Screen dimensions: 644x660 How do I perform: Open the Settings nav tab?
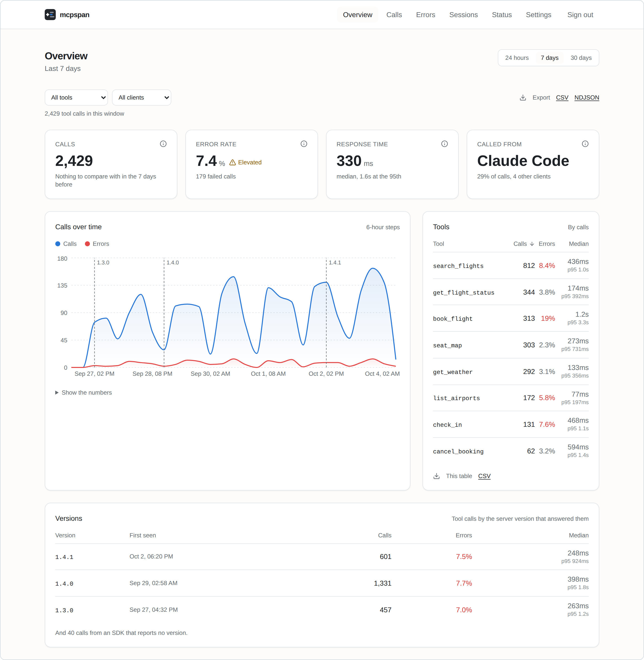tap(539, 15)
